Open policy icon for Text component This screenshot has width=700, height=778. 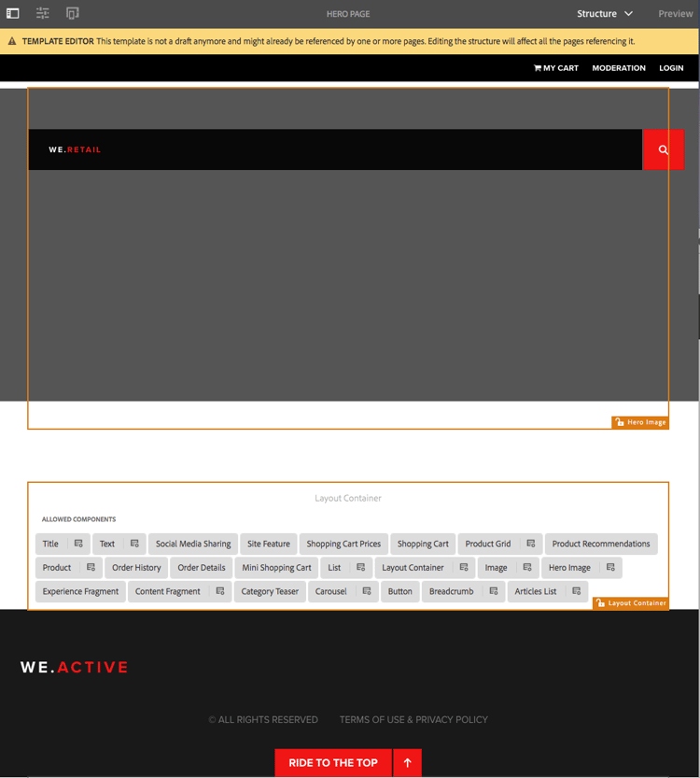pyautogui.click(x=134, y=544)
